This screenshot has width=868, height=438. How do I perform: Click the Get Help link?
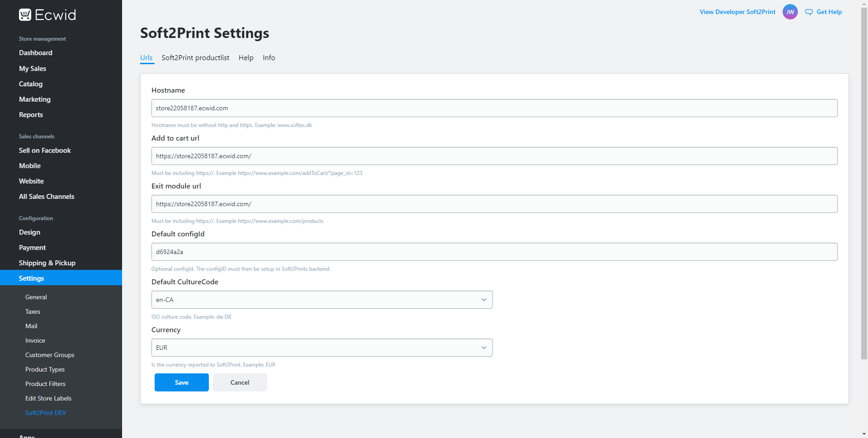tap(829, 12)
